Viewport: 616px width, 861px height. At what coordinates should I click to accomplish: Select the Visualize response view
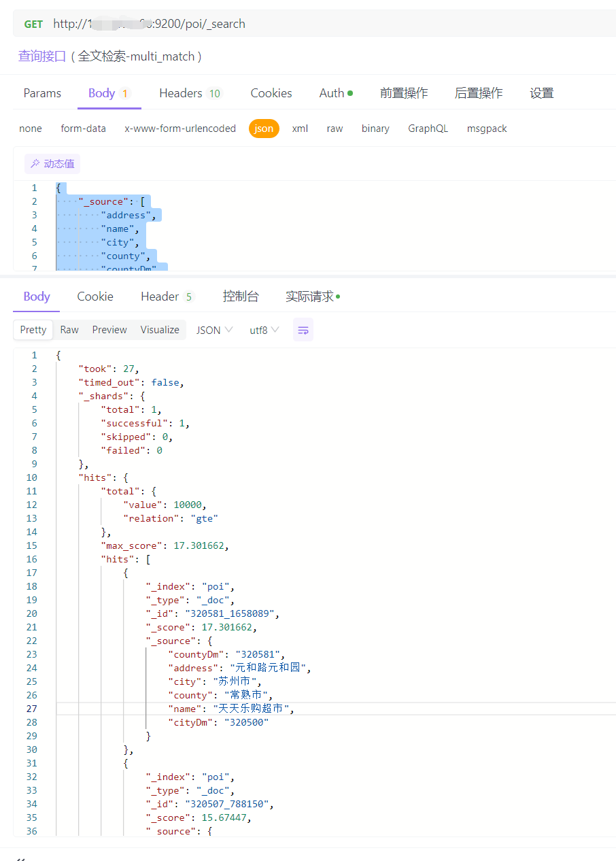[160, 330]
